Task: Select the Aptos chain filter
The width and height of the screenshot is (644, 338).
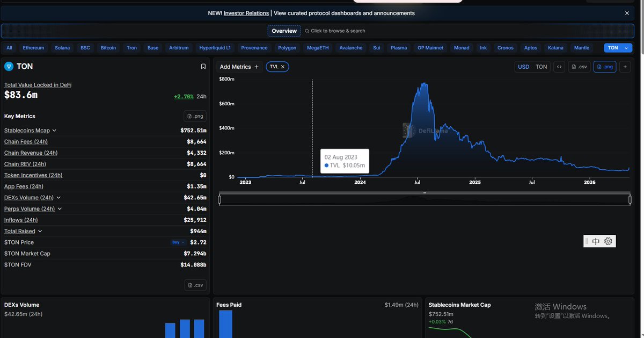Action: point(531,48)
